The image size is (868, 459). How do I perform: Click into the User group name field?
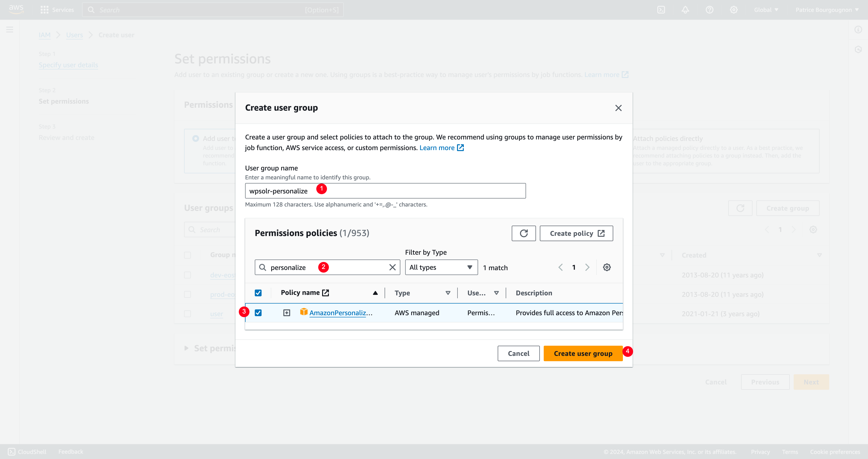point(385,191)
